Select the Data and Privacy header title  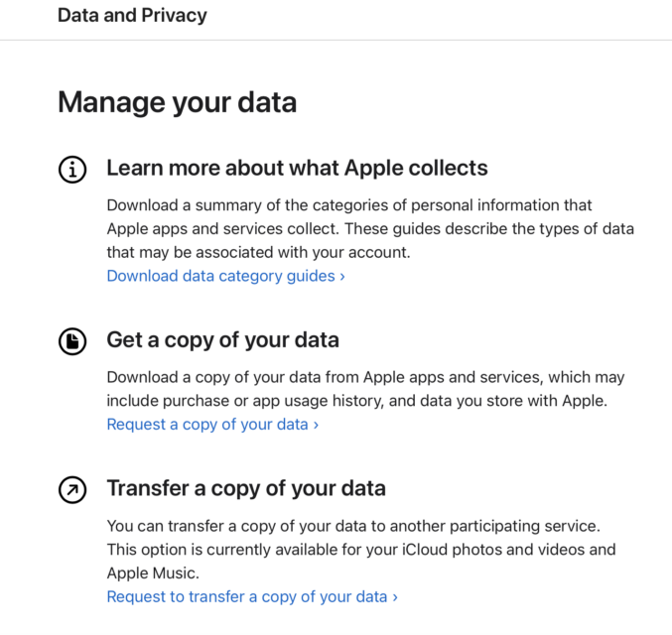132,16
